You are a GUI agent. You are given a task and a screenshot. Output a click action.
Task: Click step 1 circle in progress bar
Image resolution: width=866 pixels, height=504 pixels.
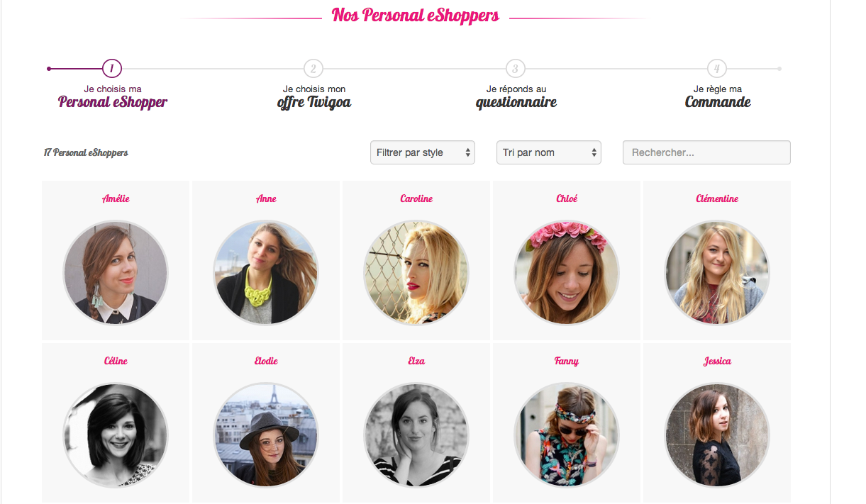tap(112, 69)
